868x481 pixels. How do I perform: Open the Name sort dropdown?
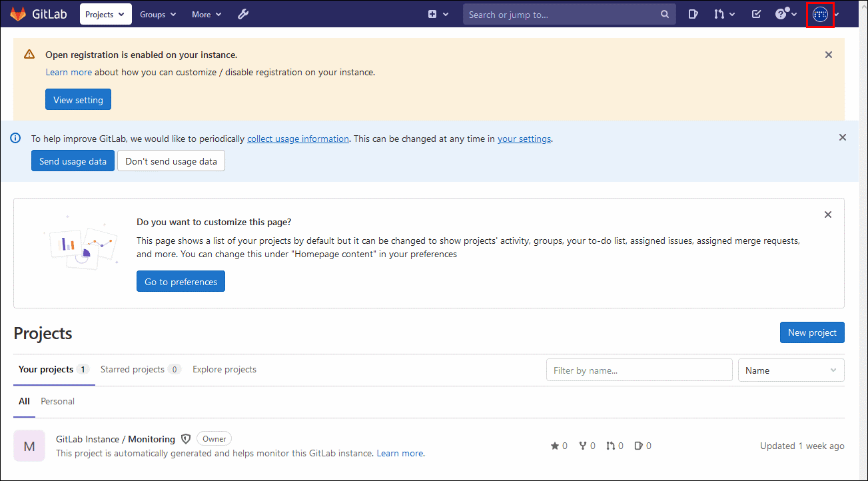point(791,370)
